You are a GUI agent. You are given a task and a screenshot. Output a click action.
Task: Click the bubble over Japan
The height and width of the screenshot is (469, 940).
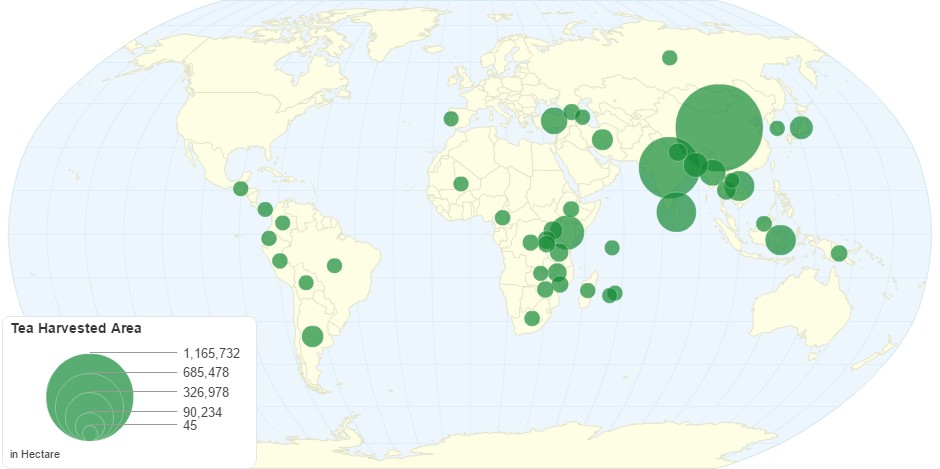click(x=801, y=127)
